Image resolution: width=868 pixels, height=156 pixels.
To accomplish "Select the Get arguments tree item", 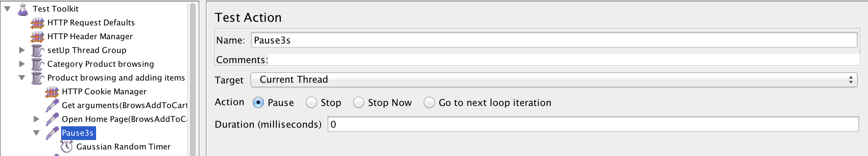I will pyautogui.click(x=124, y=106).
